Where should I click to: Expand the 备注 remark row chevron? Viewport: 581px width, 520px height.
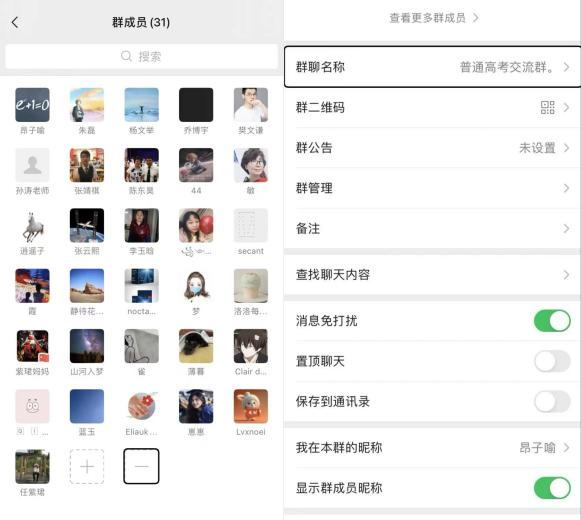[x=567, y=229]
